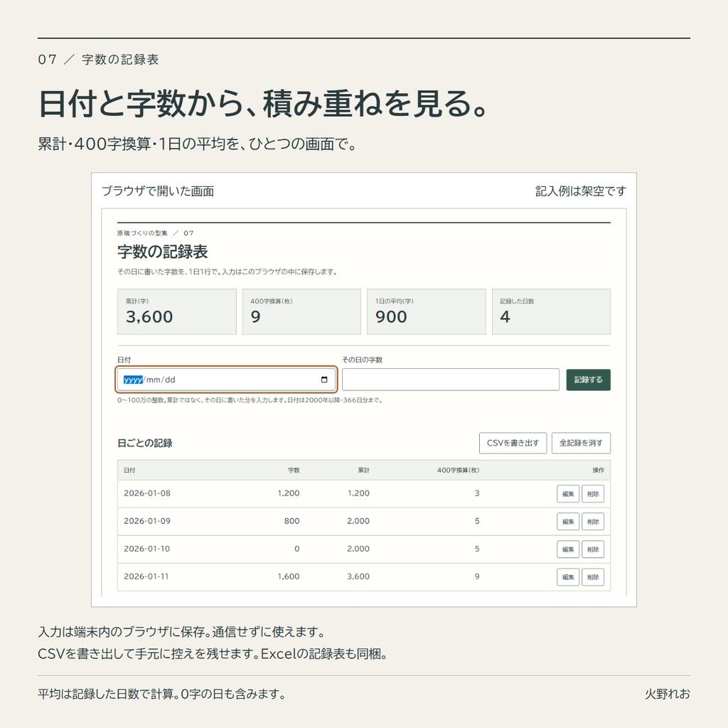Click the 1,600 character count cell
Viewport: 728px width, 728px height.
pyautogui.click(x=289, y=576)
